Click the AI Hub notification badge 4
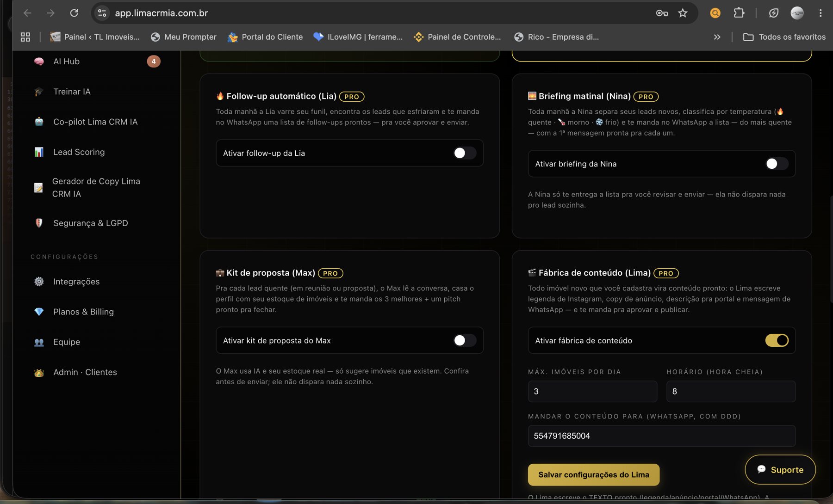The height and width of the screenshot is (504, 833). coord(154,61)
